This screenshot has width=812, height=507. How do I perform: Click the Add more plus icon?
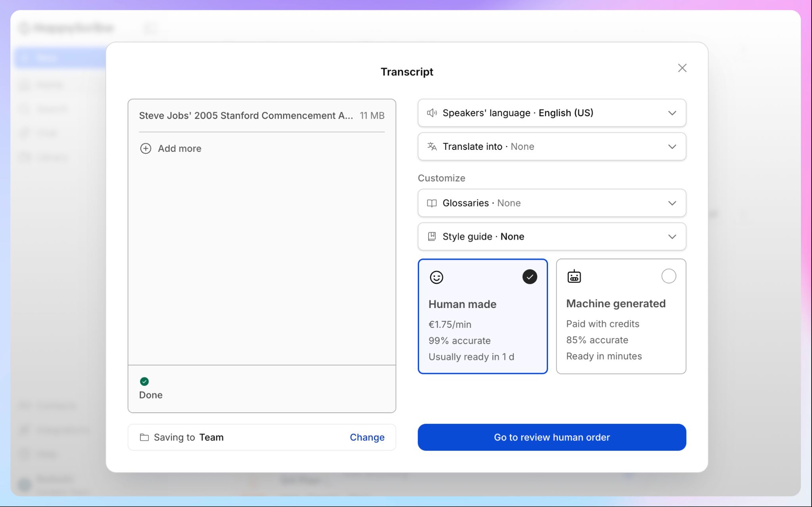pos(146,149)
